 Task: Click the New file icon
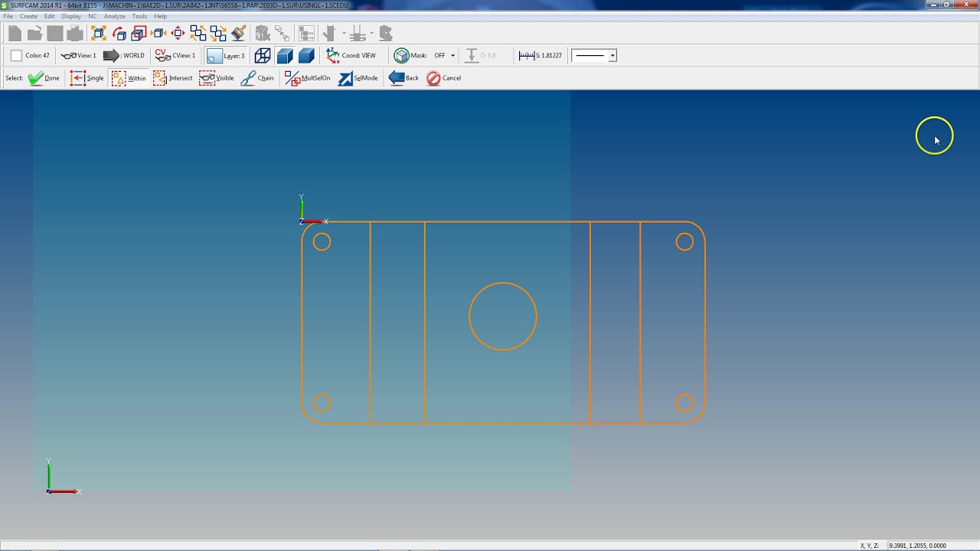(x=15, y=33)
